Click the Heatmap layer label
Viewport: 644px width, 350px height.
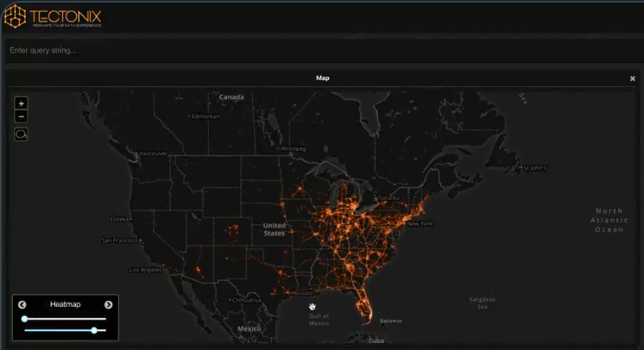coord(65,304)
